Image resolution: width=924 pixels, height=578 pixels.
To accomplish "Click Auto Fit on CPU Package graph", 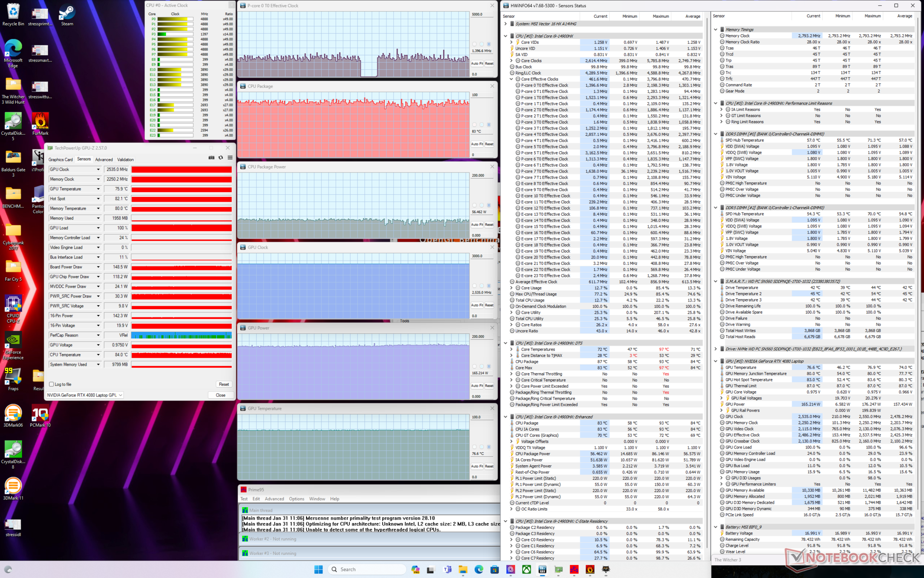I will [476, 144].
